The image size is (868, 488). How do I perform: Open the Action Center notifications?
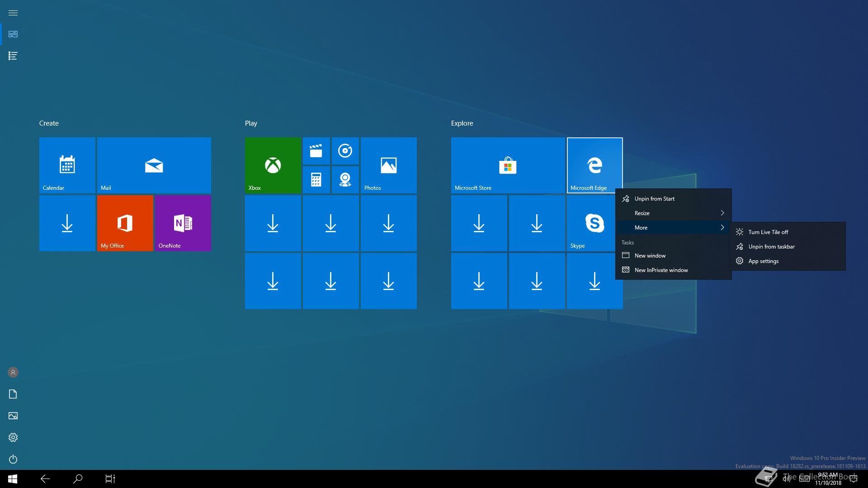(x=853, y=479)
